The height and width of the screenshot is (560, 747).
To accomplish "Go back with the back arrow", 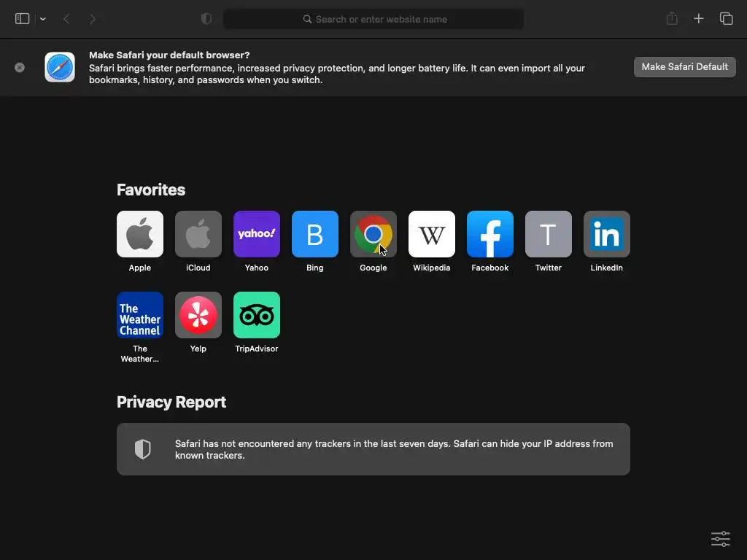I will click(x=66, y=19).
